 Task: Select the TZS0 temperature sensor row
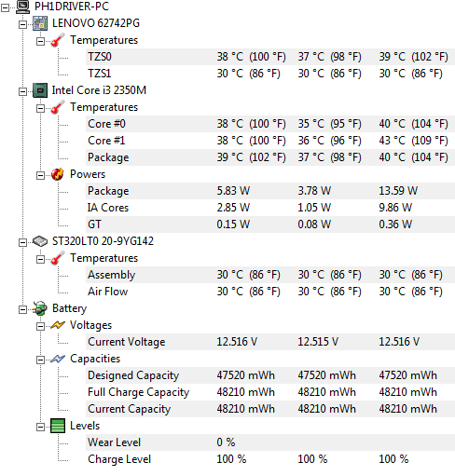coord(270,57)
